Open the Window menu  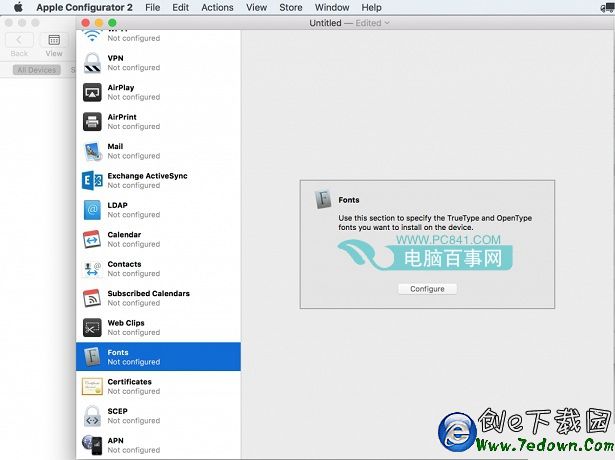(x=332, y=7)
